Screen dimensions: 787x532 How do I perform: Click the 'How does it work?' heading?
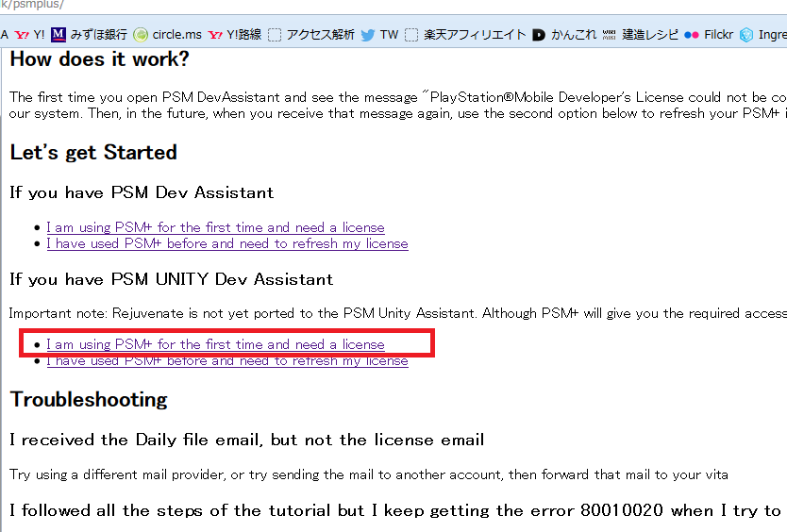pyautogui.click(x=100, y=59)
